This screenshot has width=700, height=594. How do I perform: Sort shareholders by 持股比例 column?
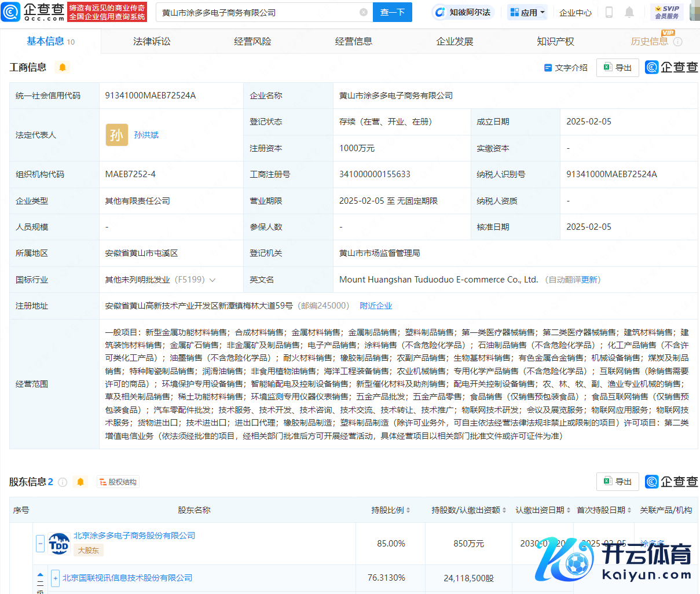click(391, 510)
